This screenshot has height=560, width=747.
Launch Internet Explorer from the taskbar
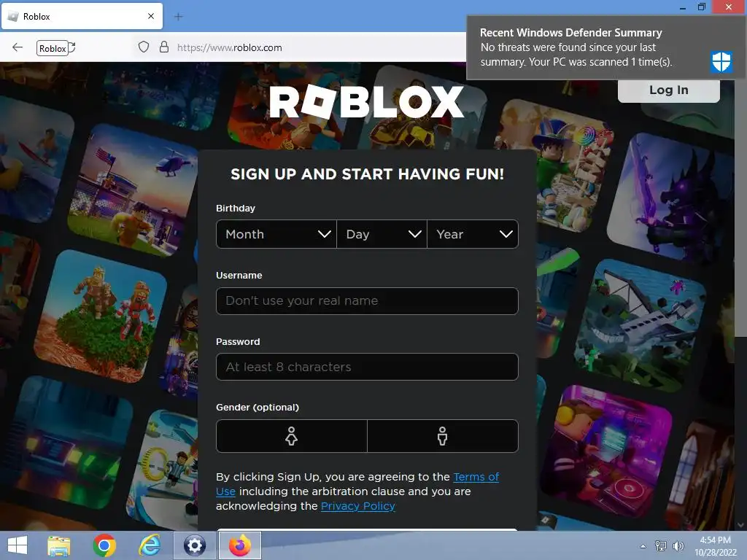click(150, 545)
